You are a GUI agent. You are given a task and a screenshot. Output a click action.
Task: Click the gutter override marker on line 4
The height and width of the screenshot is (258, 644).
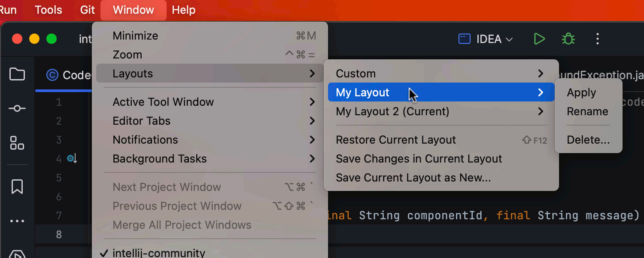72,159
